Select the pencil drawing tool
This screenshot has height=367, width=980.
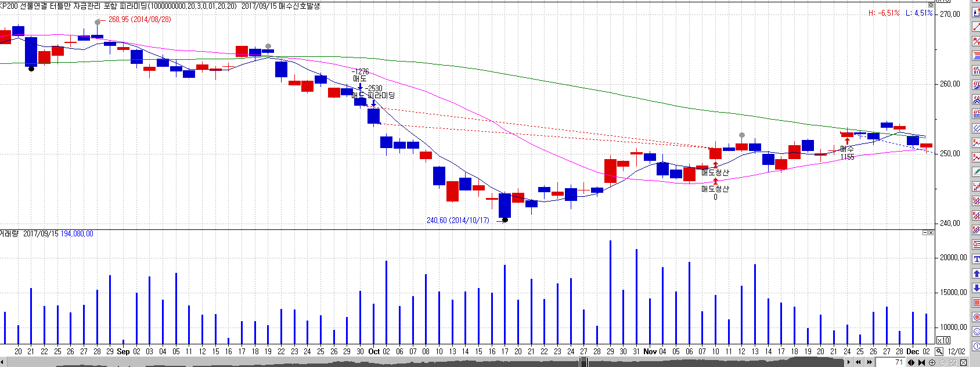pos(976,172)
